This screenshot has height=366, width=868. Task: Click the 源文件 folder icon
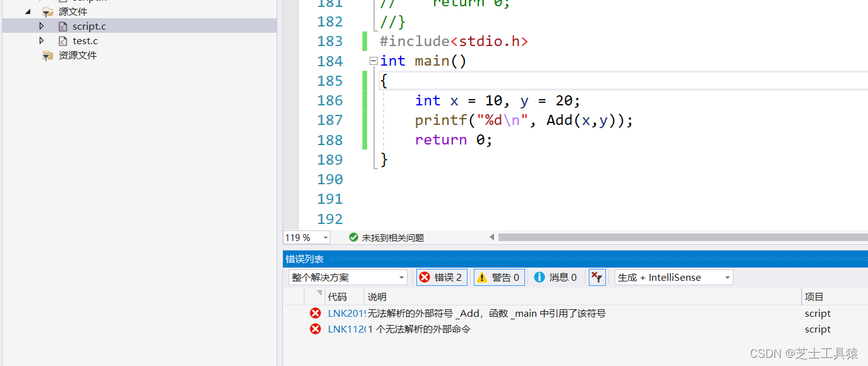click(x=47, y=12)
